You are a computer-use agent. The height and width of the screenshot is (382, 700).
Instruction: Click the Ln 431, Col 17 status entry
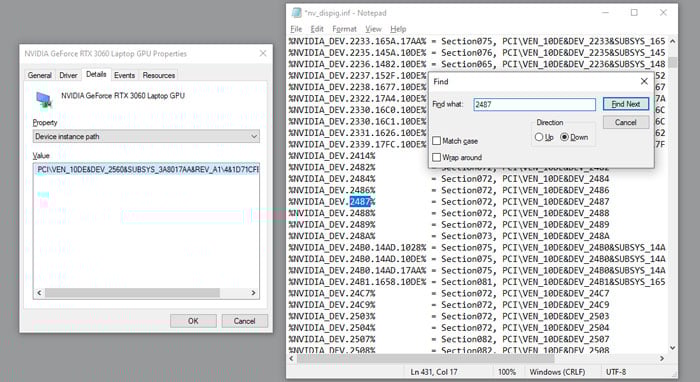(434, 372)
